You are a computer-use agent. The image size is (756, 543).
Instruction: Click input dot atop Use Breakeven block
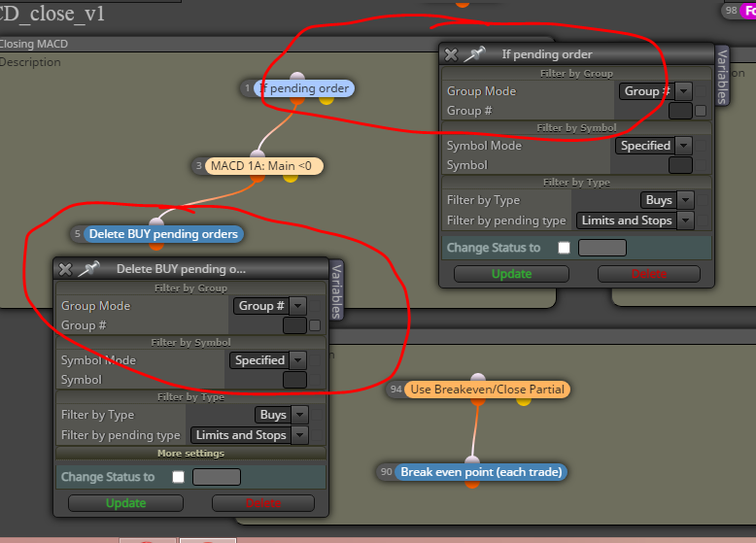pyautogui.click(x=478, y=377)
